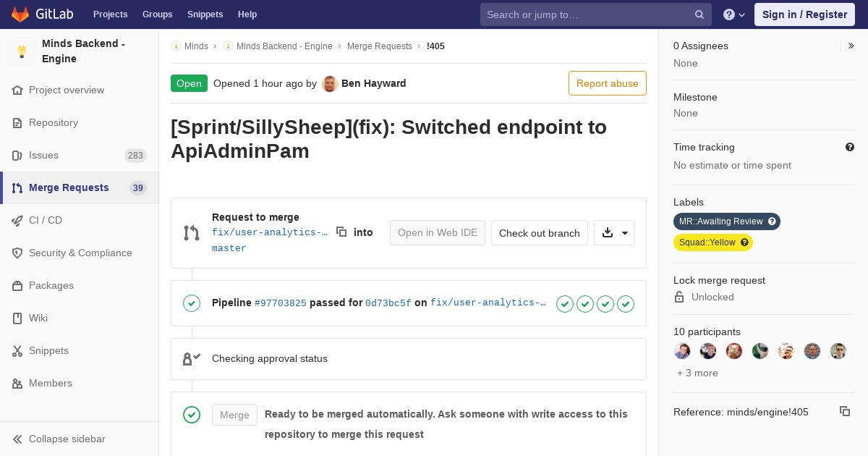Screen dimensions: 868x456
Task: Open Merge Requests breadcrumb link
Action: point(380,46)
